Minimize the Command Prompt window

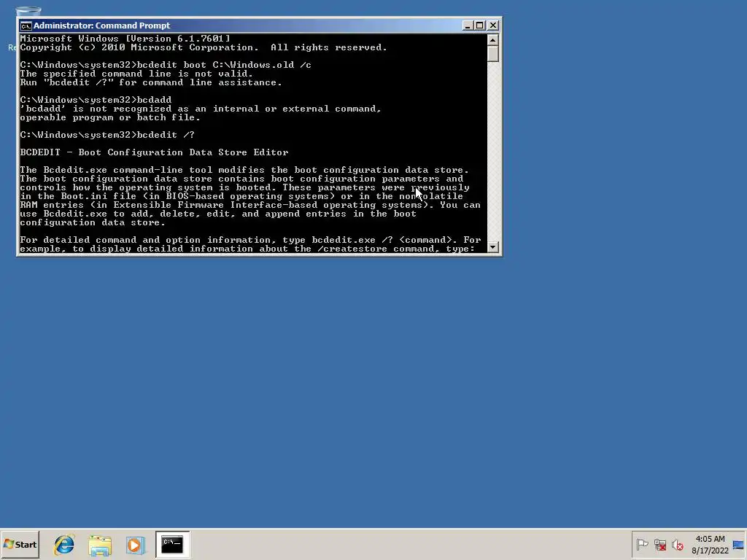pyautogui.click(x=468, y=26)
